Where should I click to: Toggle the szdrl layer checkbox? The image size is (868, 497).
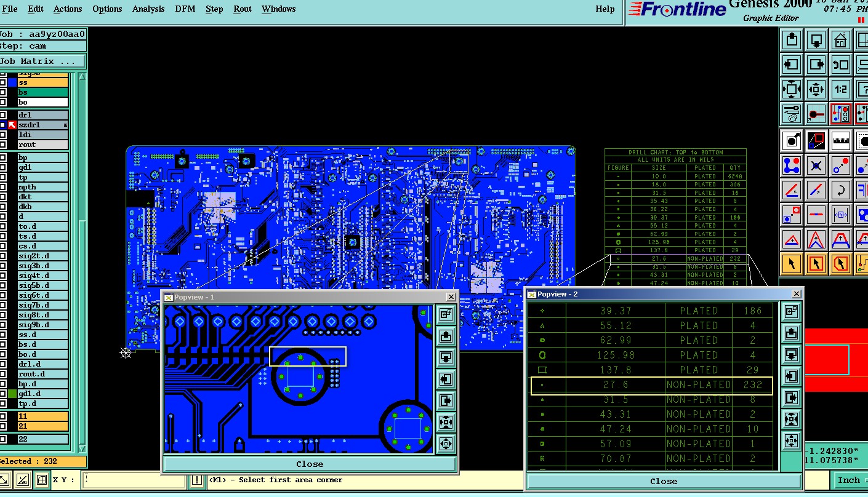(x=3, y=125)
